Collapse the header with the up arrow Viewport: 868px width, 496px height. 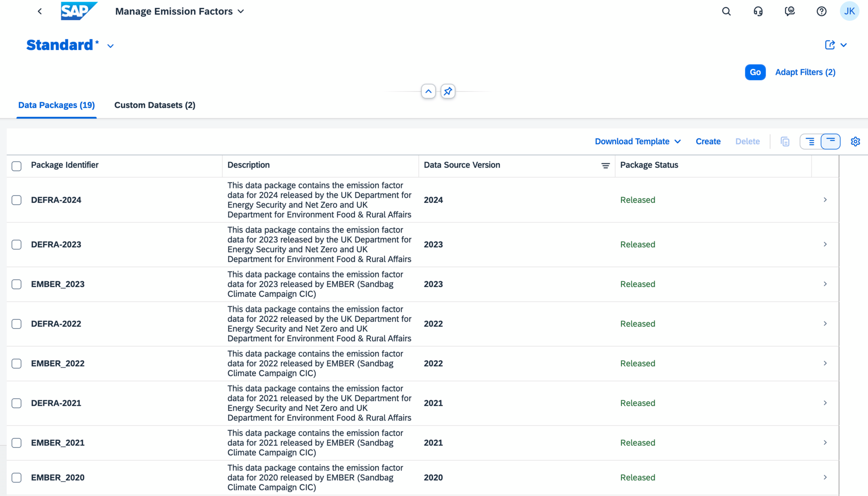pyautogui.click(x=428, y=91)
